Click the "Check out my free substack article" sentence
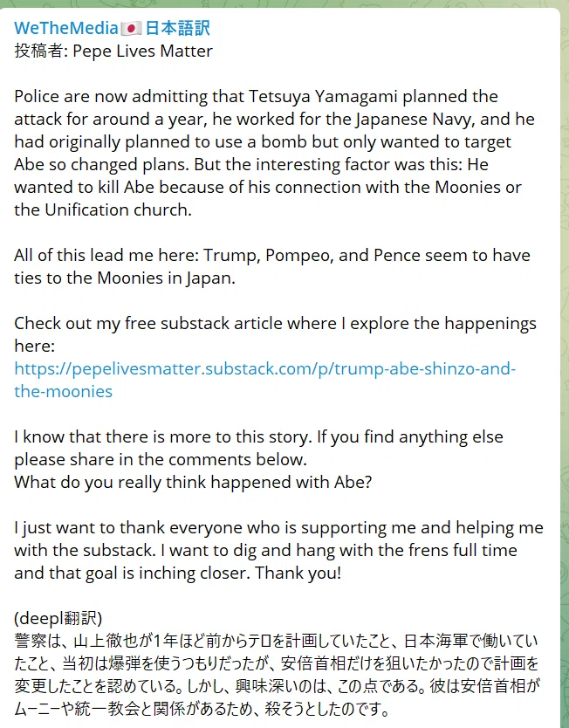The width and height of the screenshot is (569, 728). click(275, 334)
